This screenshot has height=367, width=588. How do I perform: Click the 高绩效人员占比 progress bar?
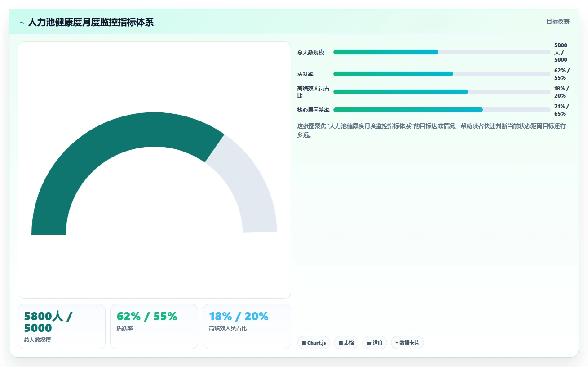pyautogui.click(x=442, y=92)
